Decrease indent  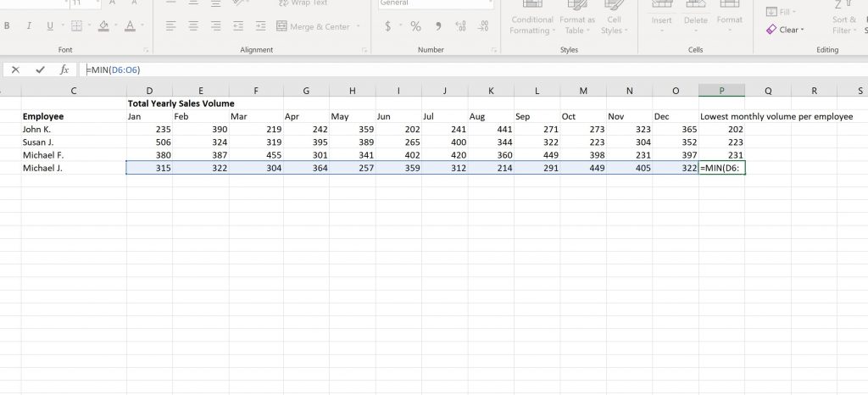pyautogui.click(x=238, y=26)
